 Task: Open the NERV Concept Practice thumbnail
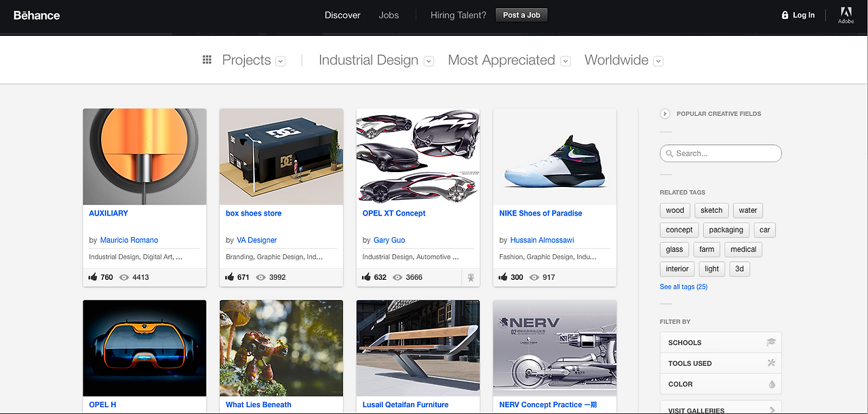[x=555, y=348]
